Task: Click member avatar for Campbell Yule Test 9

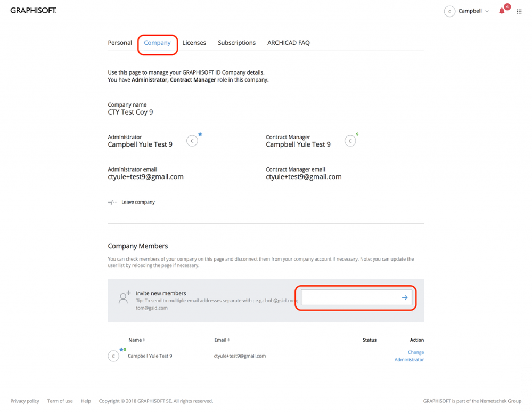Action: pyautogui.click(x=113, y=356)
